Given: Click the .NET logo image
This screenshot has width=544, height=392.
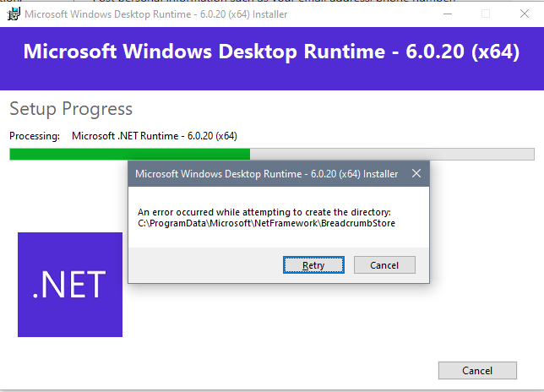Looking at the screenshot, I should click(x=70, y=285).
